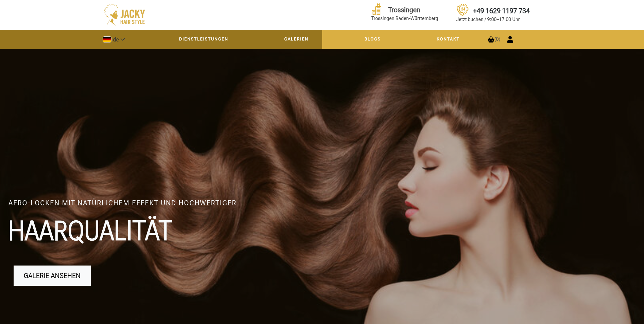Click the German flag icon

click(x=107, y=39)
